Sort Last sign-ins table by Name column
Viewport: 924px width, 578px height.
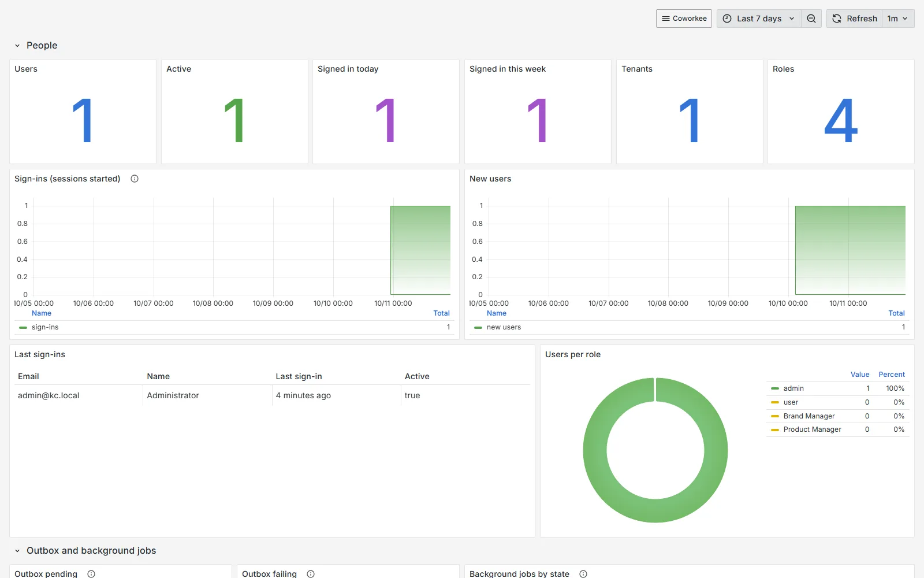[x=158, y=376]
